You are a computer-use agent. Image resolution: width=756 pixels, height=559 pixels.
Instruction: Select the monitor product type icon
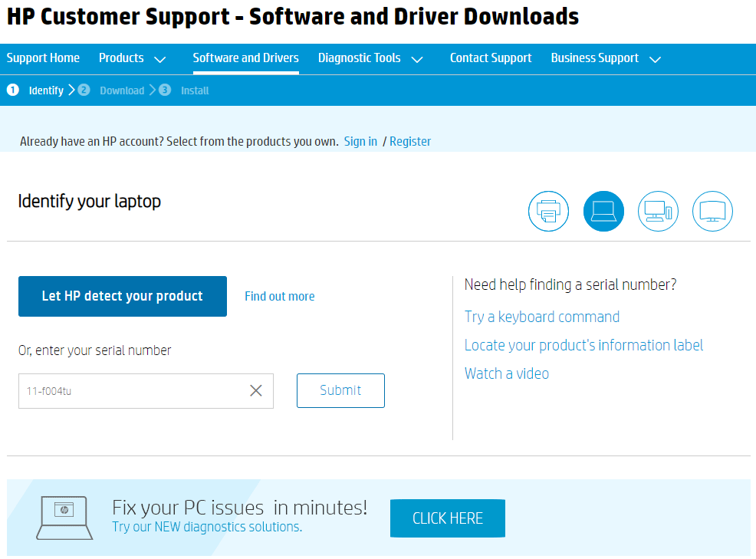point(712,211)
